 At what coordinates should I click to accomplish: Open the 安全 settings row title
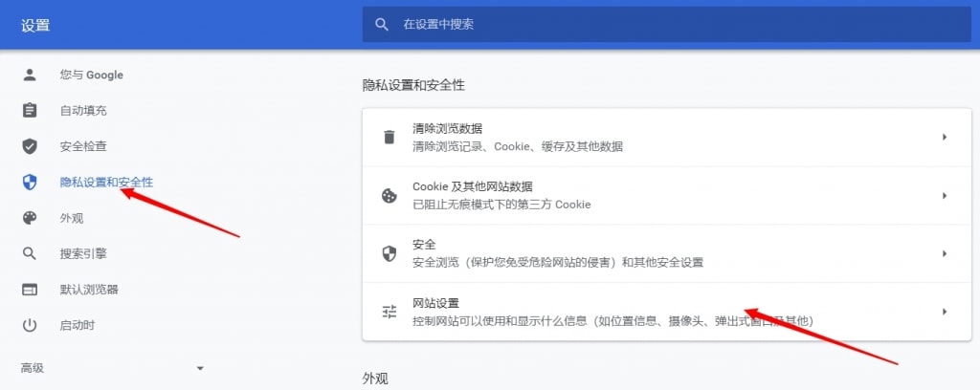pyautogui.click(x=424, y=245)
